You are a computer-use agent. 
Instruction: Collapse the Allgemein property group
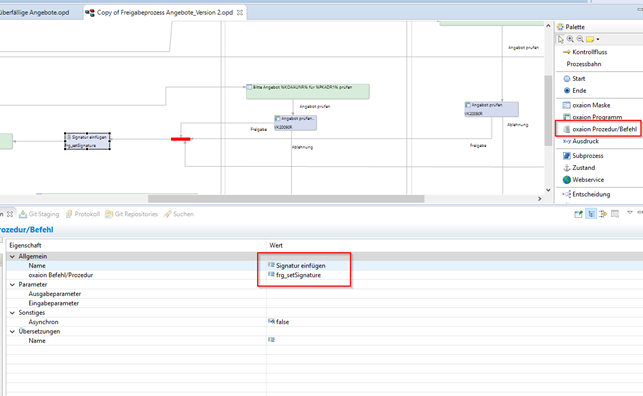point(12,256)
